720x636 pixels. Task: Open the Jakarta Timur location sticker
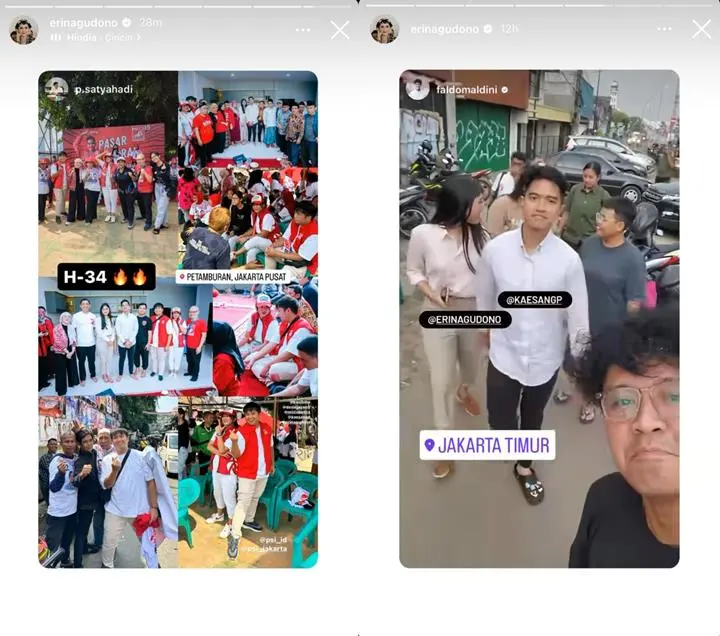tap(487, 445)
